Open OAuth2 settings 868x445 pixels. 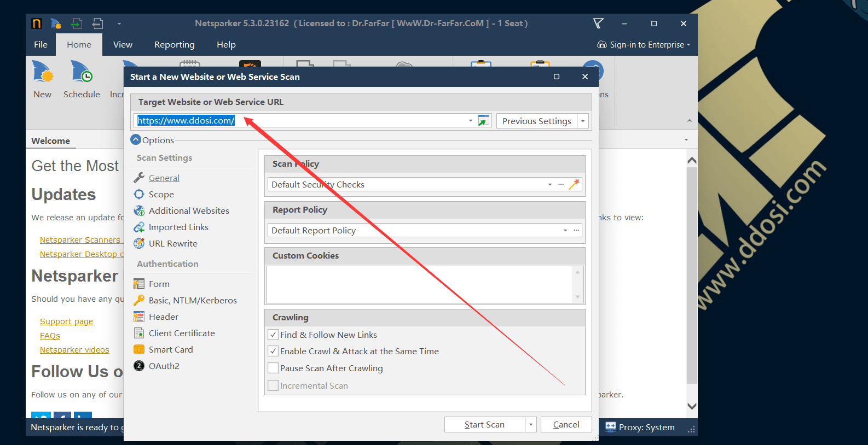click(x=164, y=366)
